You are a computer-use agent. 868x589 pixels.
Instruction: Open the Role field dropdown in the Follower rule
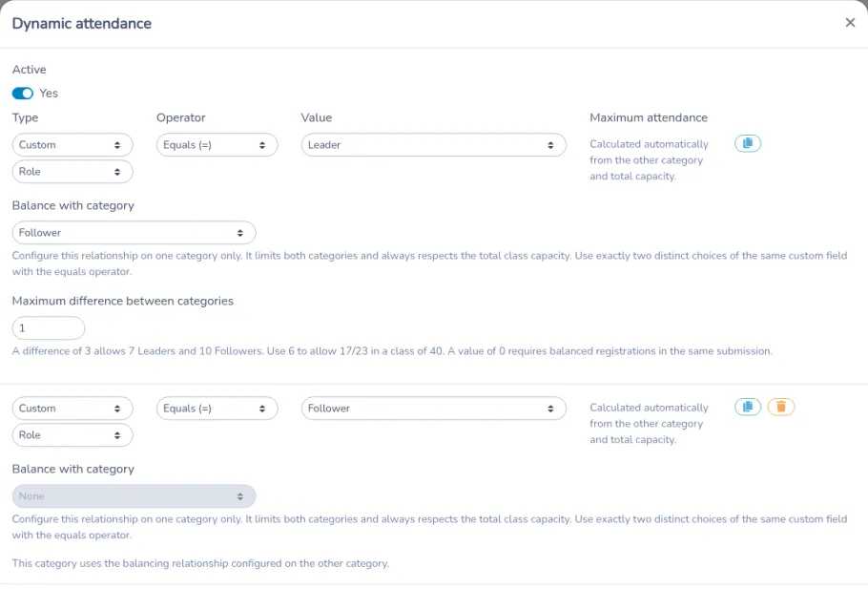72,435
